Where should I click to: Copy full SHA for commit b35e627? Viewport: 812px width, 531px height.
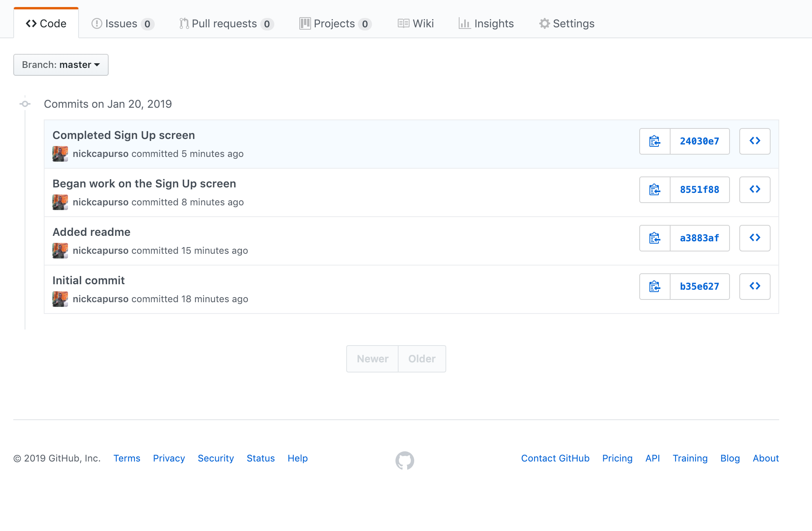coord(655,287)
